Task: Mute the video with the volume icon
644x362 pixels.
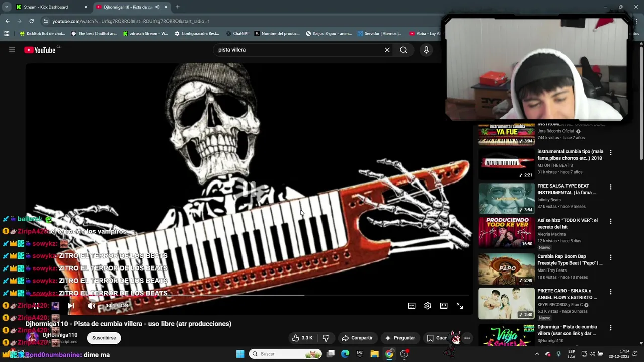Action: pos(91,306)
